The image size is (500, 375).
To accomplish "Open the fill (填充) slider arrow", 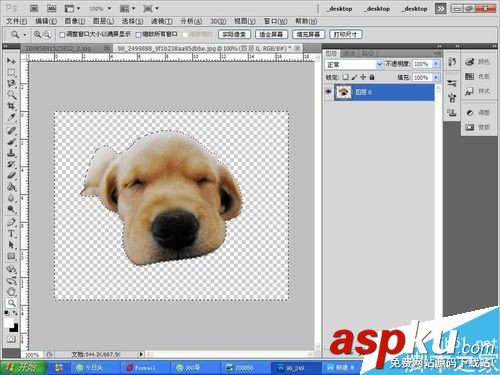I will click(x=436, y=77).
